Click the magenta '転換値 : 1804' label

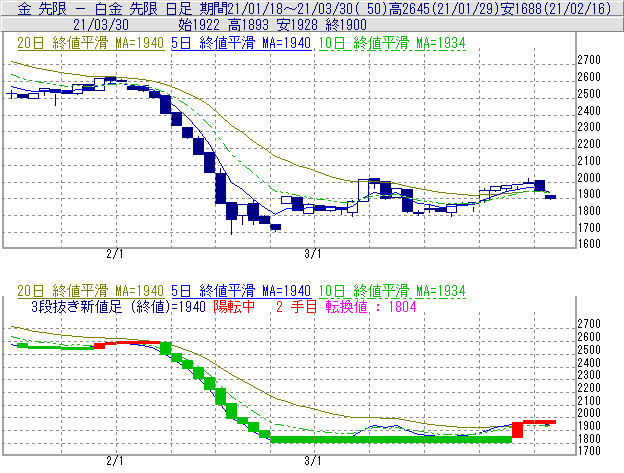(x=371, y=307)
